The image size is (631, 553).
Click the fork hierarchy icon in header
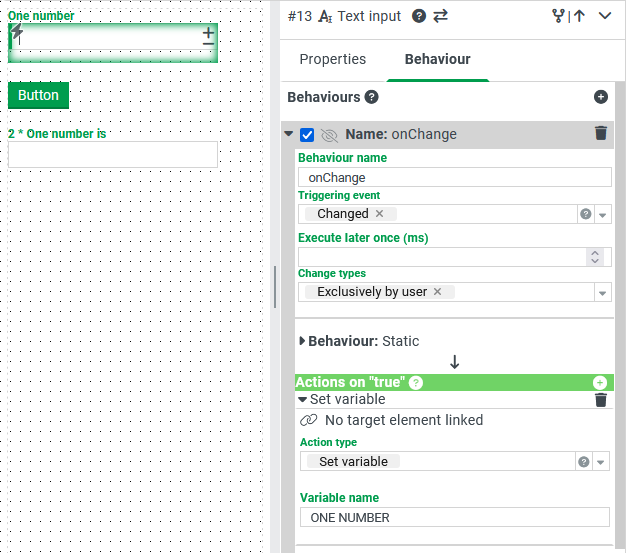coord(558,16)
